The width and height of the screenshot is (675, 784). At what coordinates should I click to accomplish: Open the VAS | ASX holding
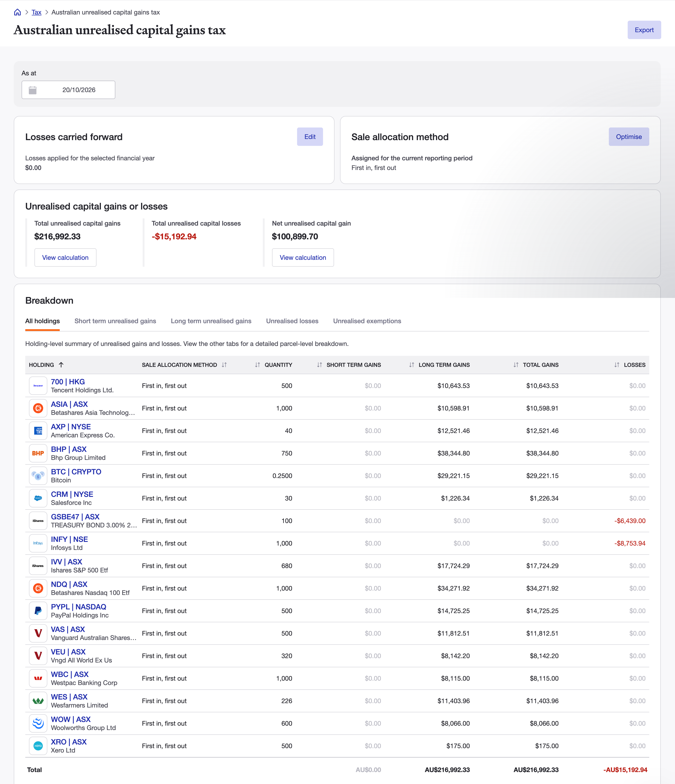click(x=68, y=629)
